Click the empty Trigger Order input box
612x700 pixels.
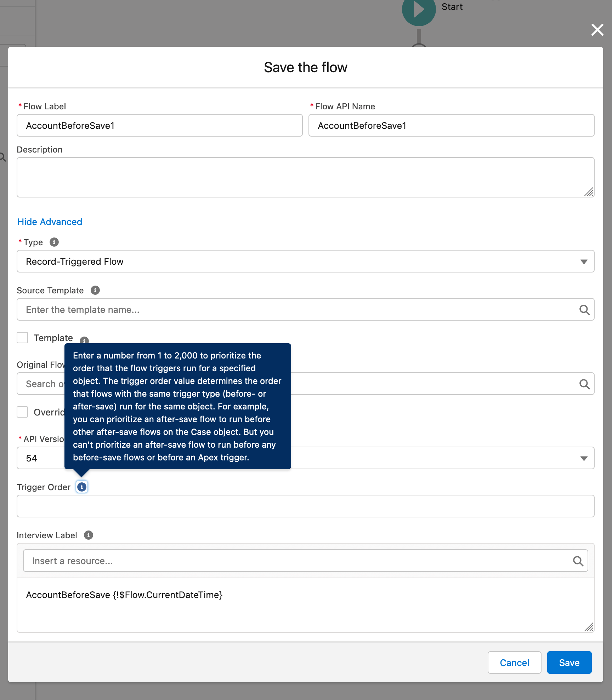(x=305, y=506)
